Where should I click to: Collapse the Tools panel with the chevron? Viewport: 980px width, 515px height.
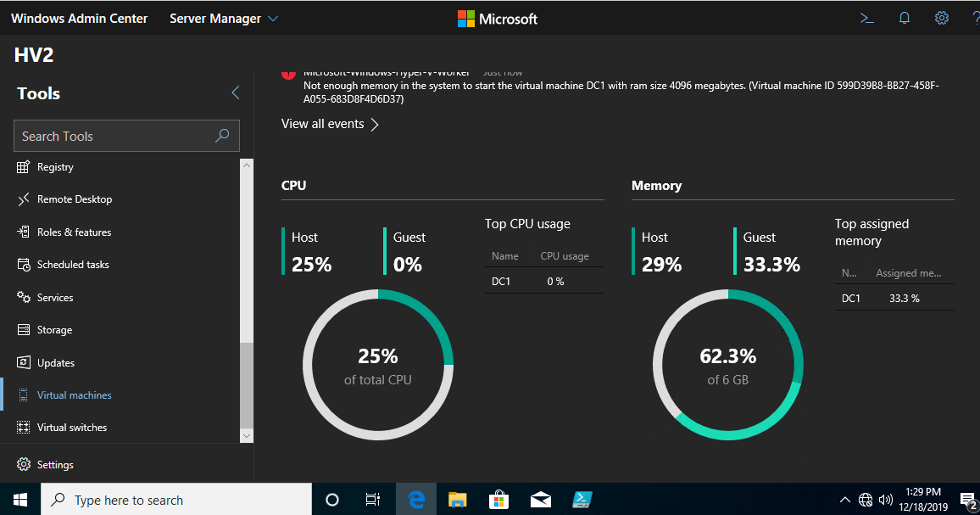tap(236, 92)
